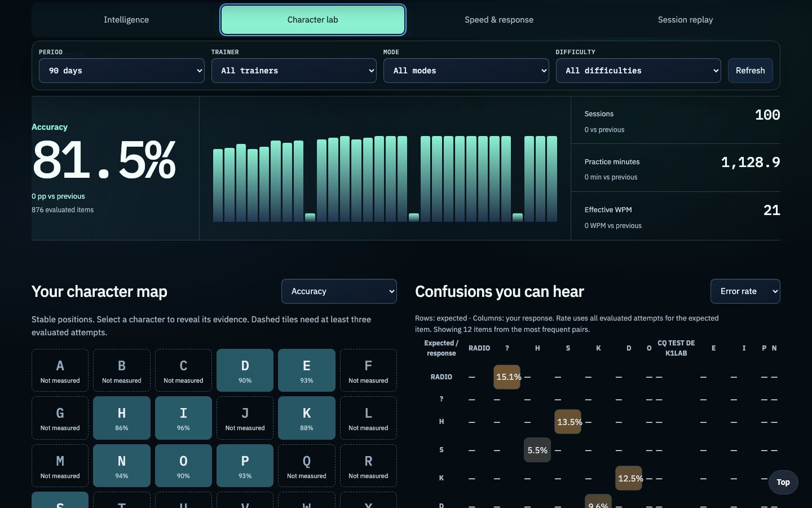
Task: Open the confusions Error rate dropdown
Action: click(x=745, y=291)
